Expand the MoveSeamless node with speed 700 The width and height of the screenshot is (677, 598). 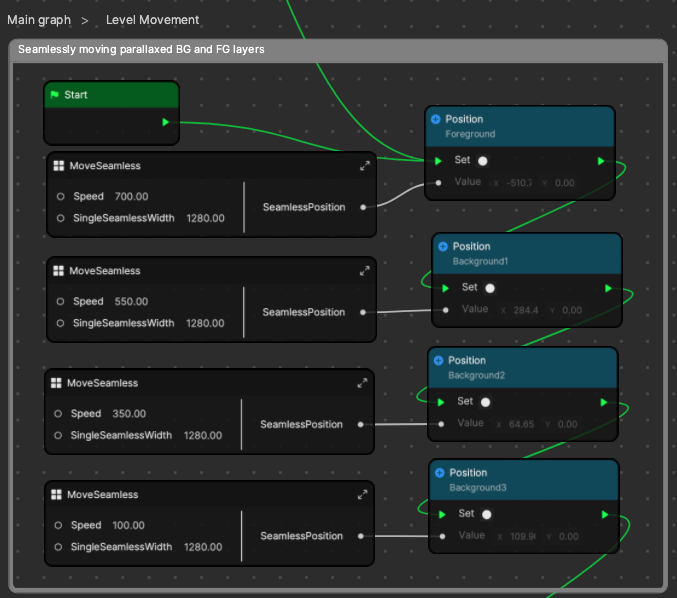365,166
